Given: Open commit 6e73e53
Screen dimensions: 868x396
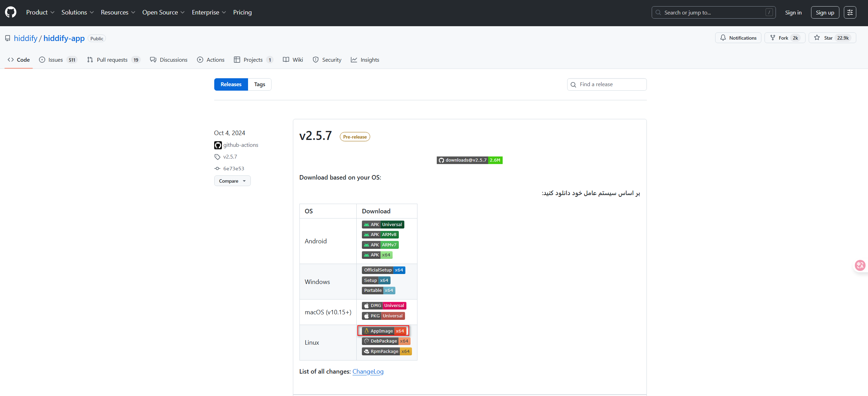Looking at the screenshot, I should pyautogui.click(x=234, y=169).
